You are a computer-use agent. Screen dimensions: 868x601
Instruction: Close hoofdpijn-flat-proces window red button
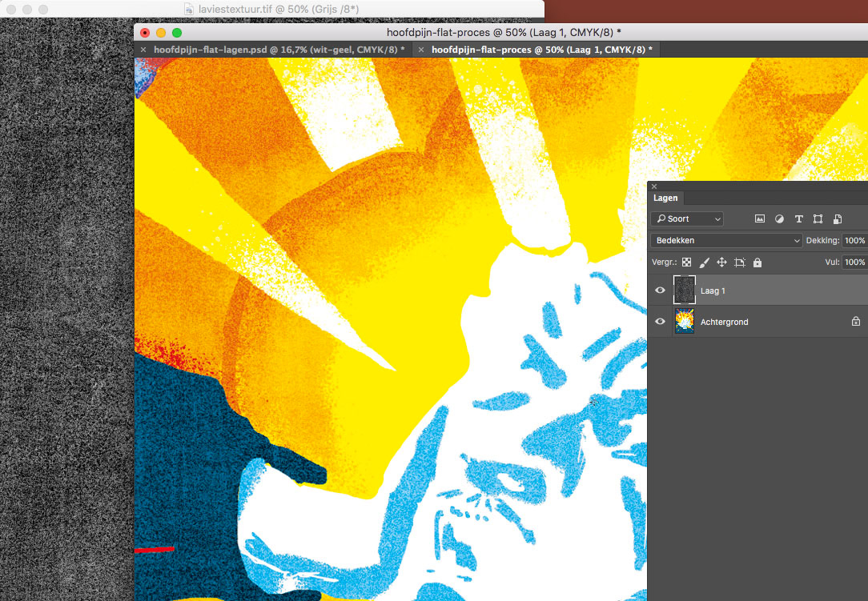click(145, 33)
